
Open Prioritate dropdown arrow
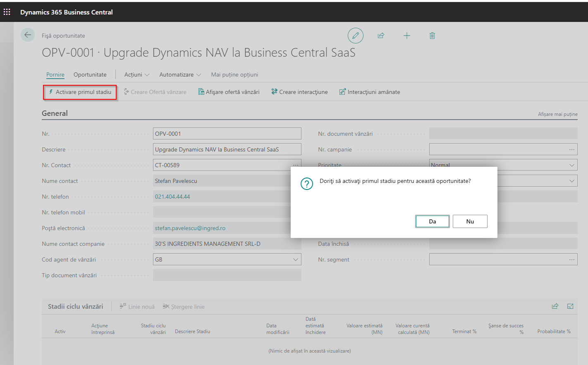(572, 165)
